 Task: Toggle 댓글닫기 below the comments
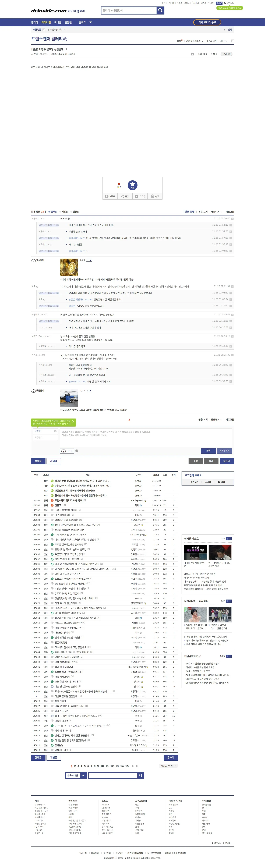[x=216, y=420]
